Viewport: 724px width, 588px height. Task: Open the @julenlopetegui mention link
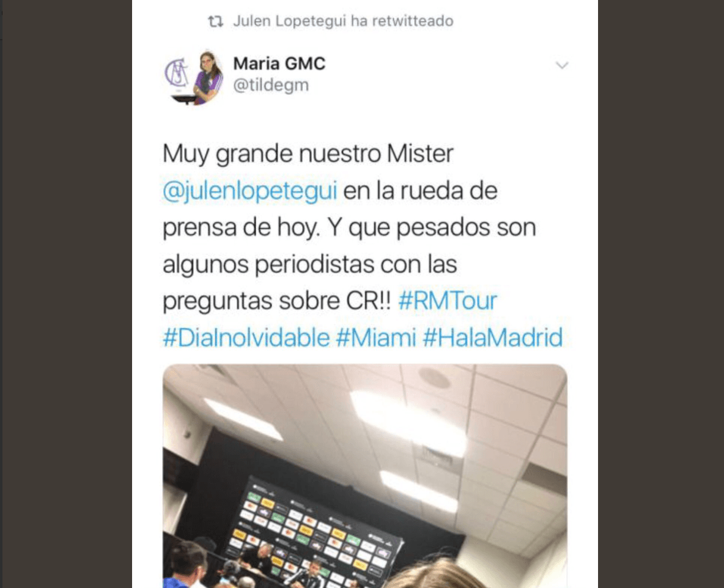(250, 191)
